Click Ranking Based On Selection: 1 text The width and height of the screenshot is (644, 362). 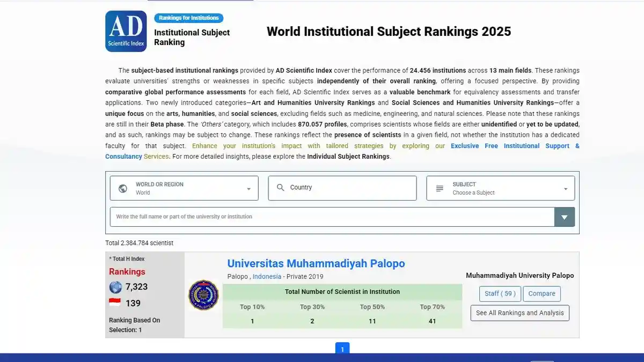tap(135, 325)
